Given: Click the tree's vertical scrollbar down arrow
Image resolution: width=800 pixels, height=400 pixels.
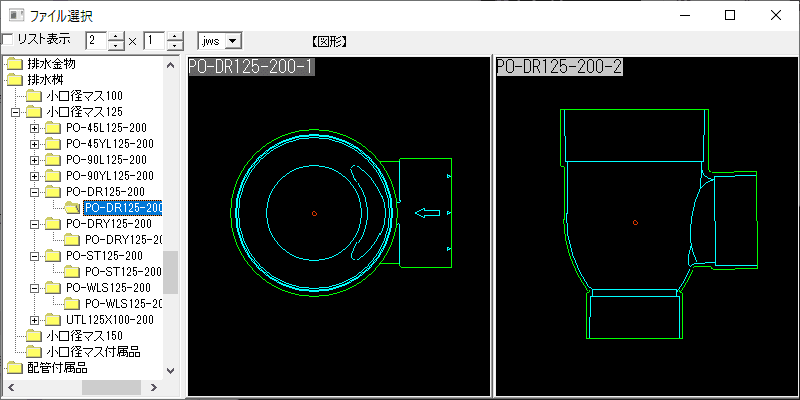Looking at the screenshot, I should point(170,369).
